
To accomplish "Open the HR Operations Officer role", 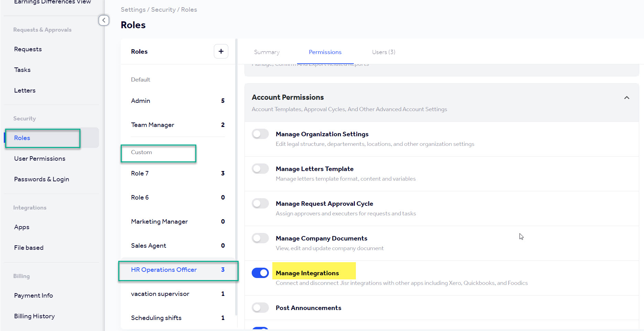I will [164, 270].
